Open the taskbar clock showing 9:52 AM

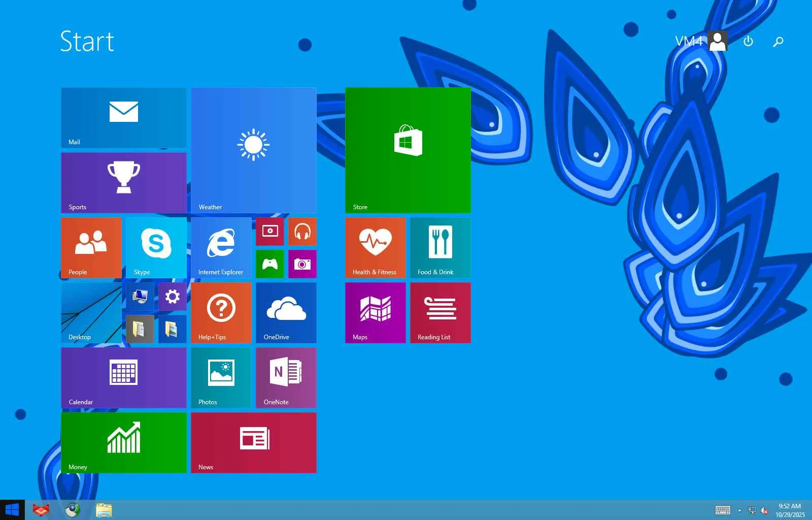[790, 510]
